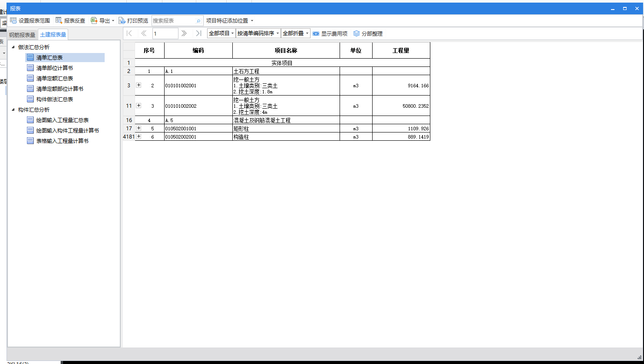Screen dimensions: 644x364
Task: Click the 单位 column header
Action: 356,50
